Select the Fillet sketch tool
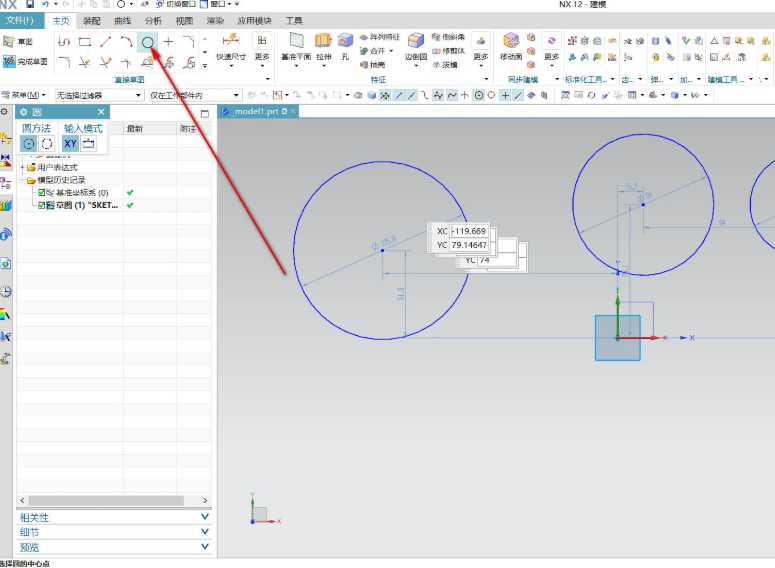This screenshot has width=775, height=568. (64, 62)
